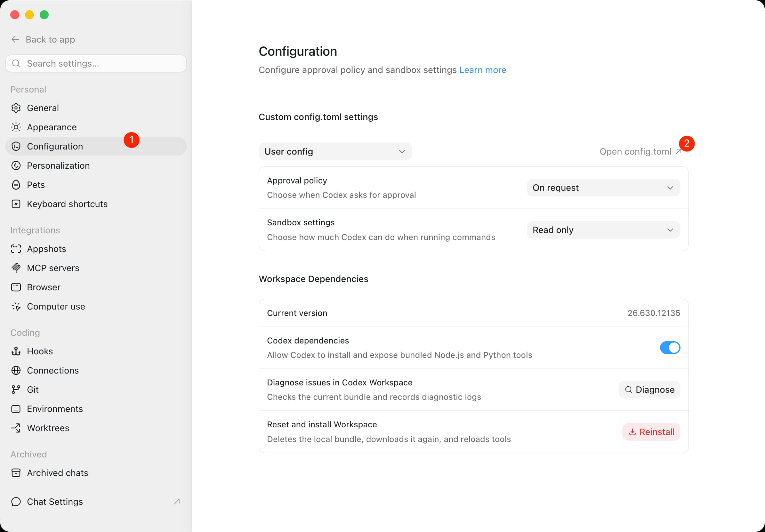Click the Hooks anchor icon

click(x=16, y=351)
